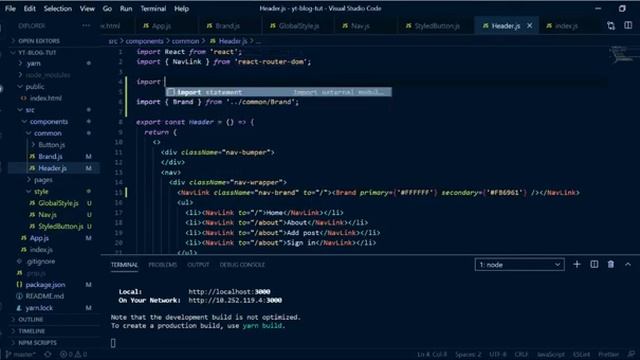Click the components breadcrumb segment
Viewport: 640px width, 360px height.
tap(144, 41)
